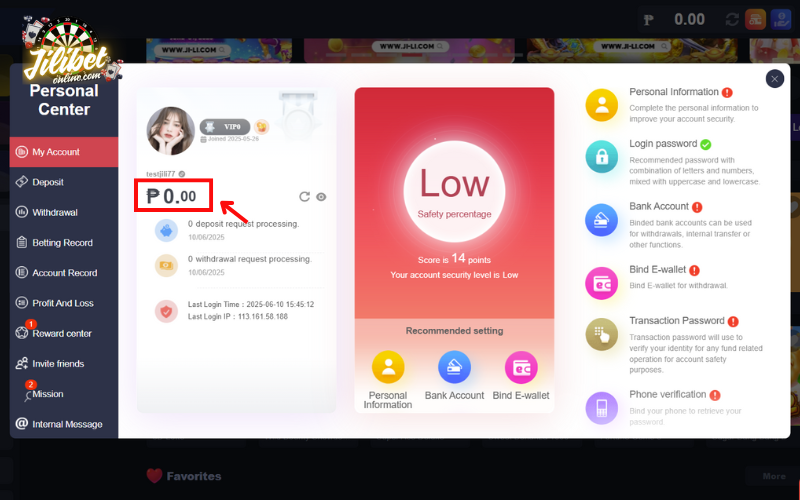Viewport: 800px width, 500px height.
Task: Click the username testjili77
Action: 161,174
